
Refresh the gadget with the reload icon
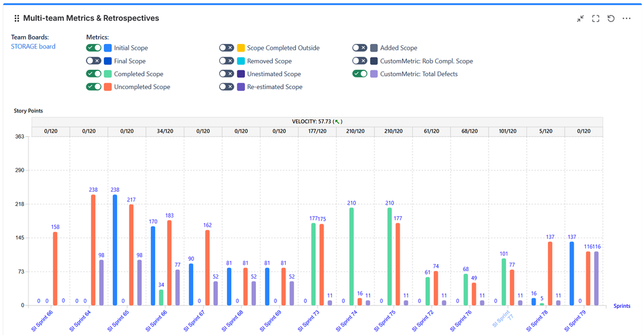point(611,19)
